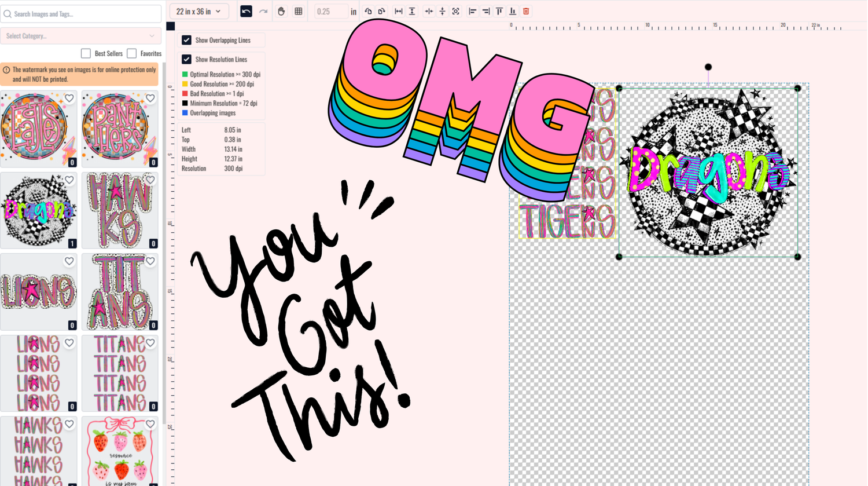Viewport: 868px width, 486px height.
Task: Click the 0.25 inch spacing input
Action: point(330,12)
